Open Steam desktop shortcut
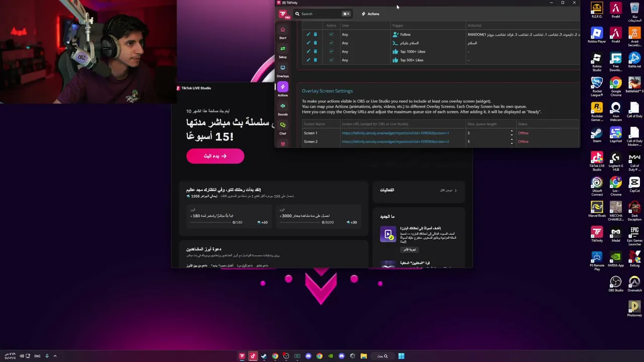The height and width of the screenshot is (362, 644). [597, 135]
